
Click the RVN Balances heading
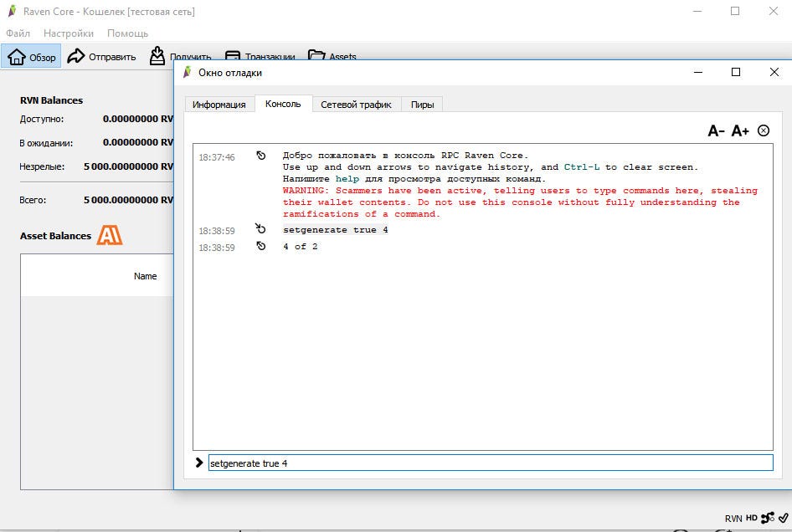click(52, 100)
